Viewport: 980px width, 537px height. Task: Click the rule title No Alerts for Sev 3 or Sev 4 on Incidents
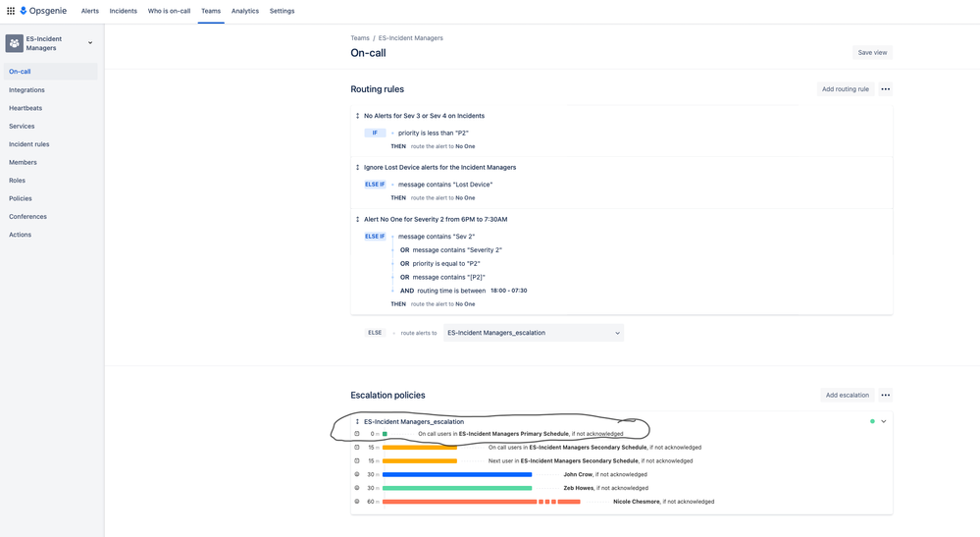click(x=425, y=116)
